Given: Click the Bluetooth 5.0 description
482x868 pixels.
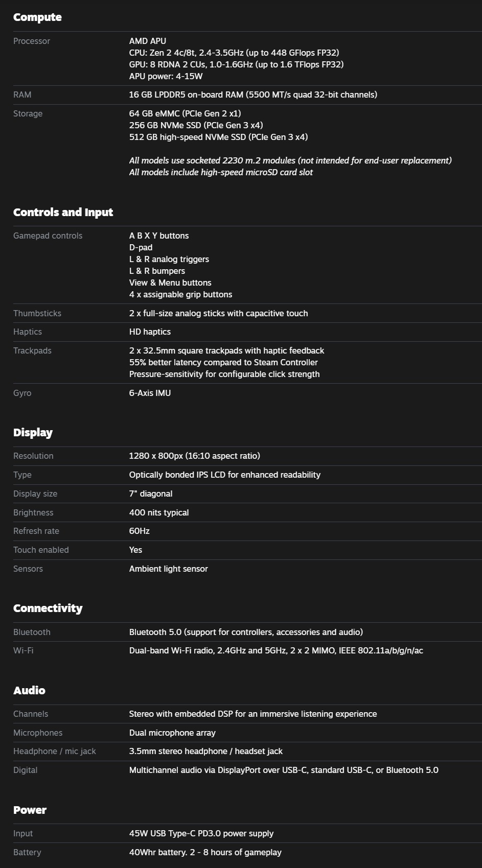Looking at the screenshot, I should (x=246, y=632).
